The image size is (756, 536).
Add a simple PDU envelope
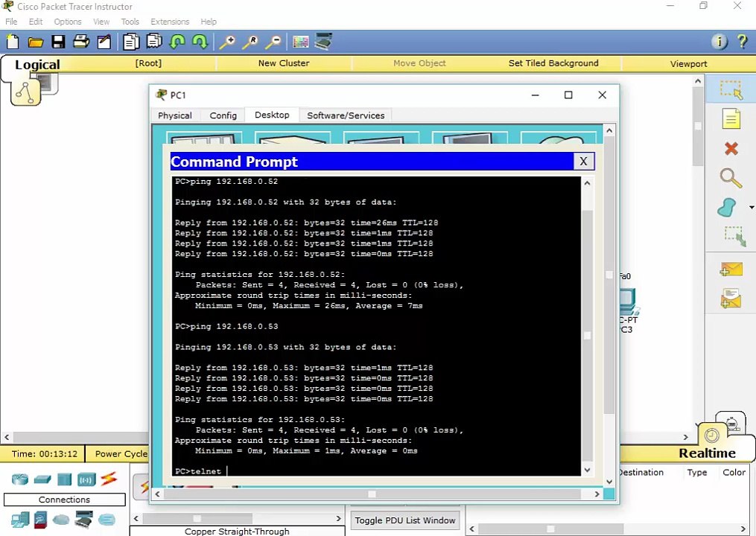731,269
